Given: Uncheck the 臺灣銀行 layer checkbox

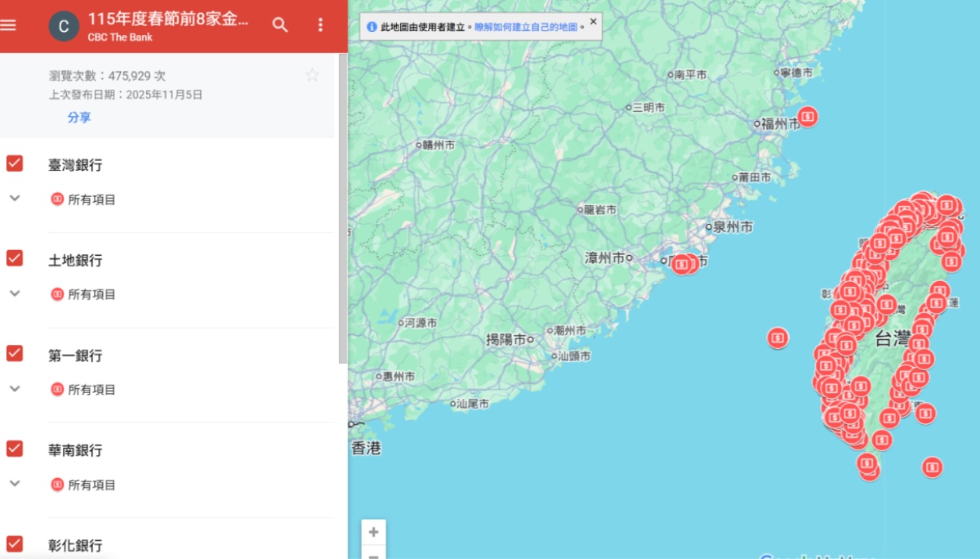Looking at the screenshot, I should 15,163.
